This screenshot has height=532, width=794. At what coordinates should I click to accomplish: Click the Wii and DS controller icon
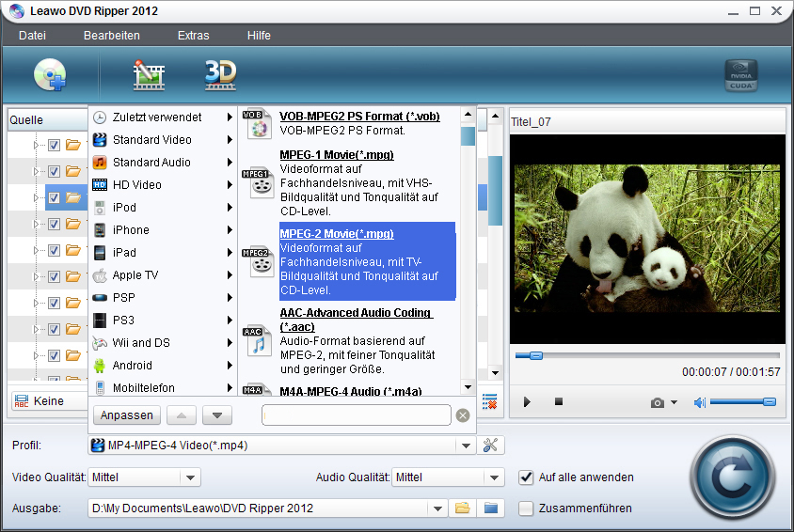tap(100, 343)
